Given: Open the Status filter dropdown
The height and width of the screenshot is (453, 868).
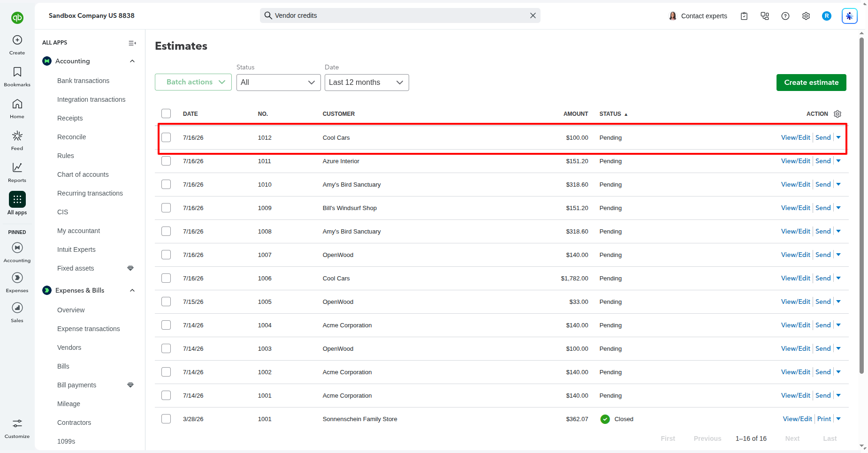Looking at the screenshot, I should 279,83.
